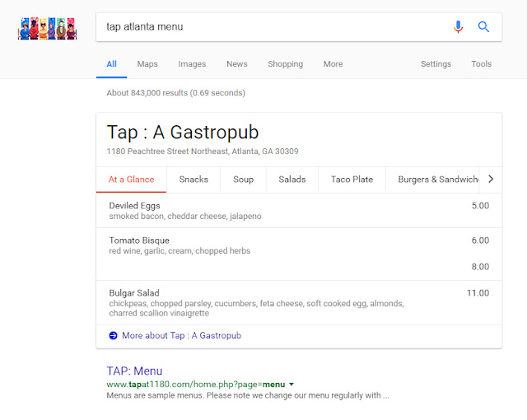Click the 11.00 price for Bulgar Salad
This screenshot has width=527, height=420.
[478, 293]
